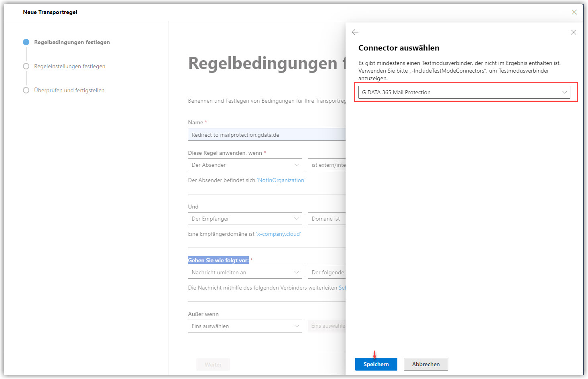Open the Der Absender dropdown
The width and height of the screenshot is (588, 379).
(245, 165)
